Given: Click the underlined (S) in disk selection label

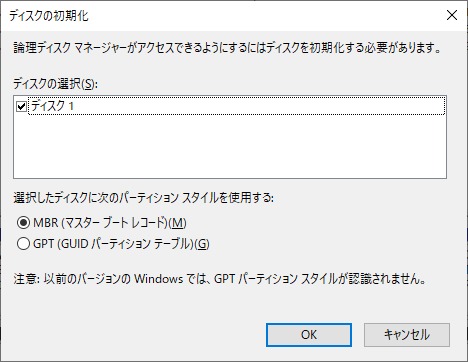Looking at the screenshot, I should click(x=88, y=84).
